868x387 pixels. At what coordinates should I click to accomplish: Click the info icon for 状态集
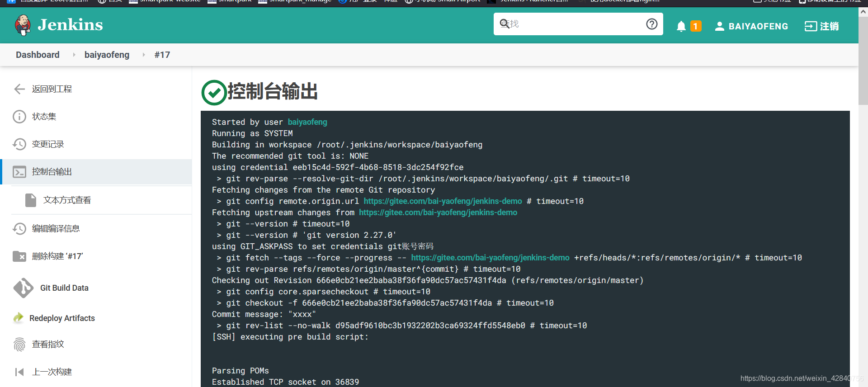[x=19, y=117]
